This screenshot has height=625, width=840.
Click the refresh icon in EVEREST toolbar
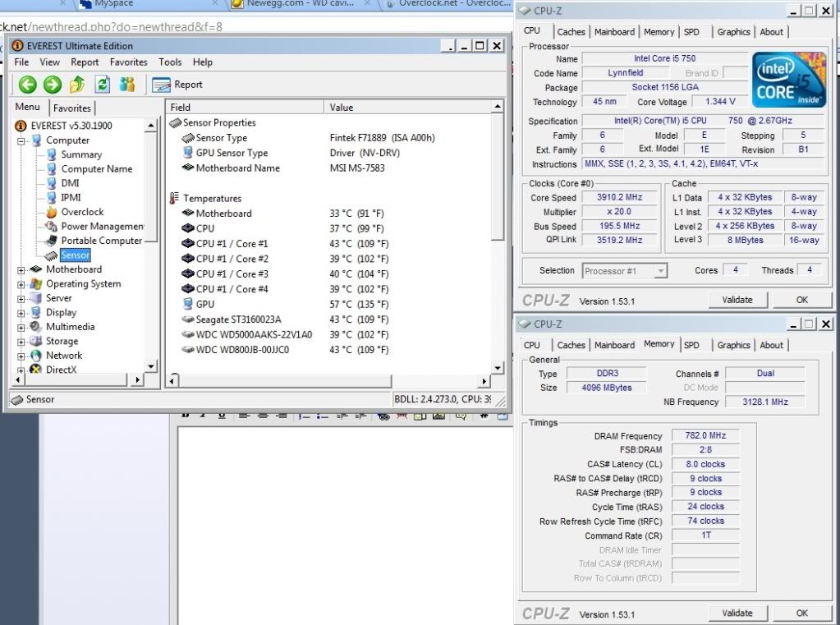pos(100,83)
